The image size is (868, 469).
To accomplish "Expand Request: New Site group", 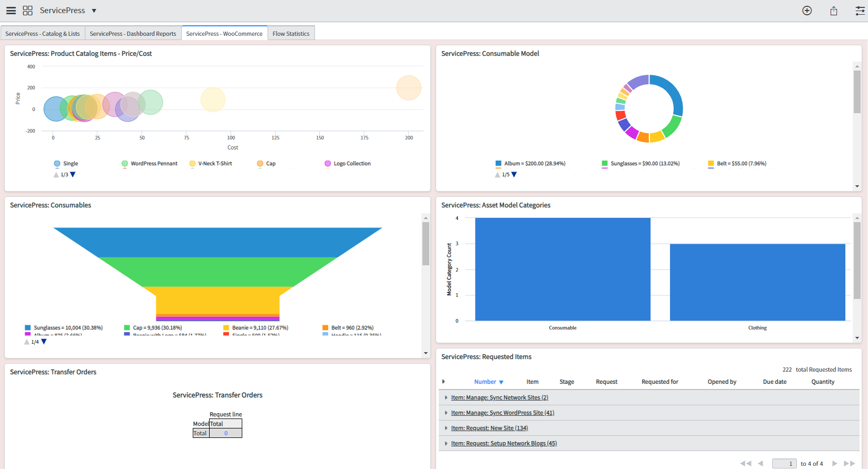I will click(x=446, y=428).
